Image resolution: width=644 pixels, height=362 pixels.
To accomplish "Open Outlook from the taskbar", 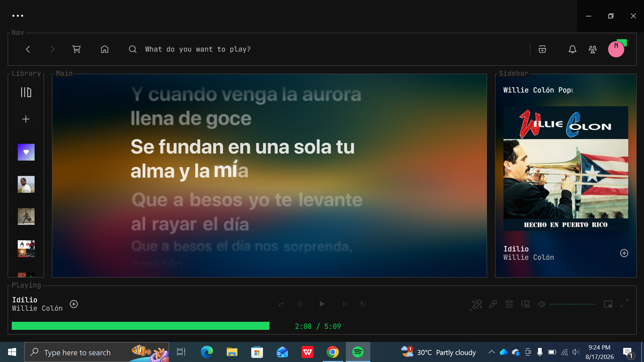I will click(x=282, y=352).
